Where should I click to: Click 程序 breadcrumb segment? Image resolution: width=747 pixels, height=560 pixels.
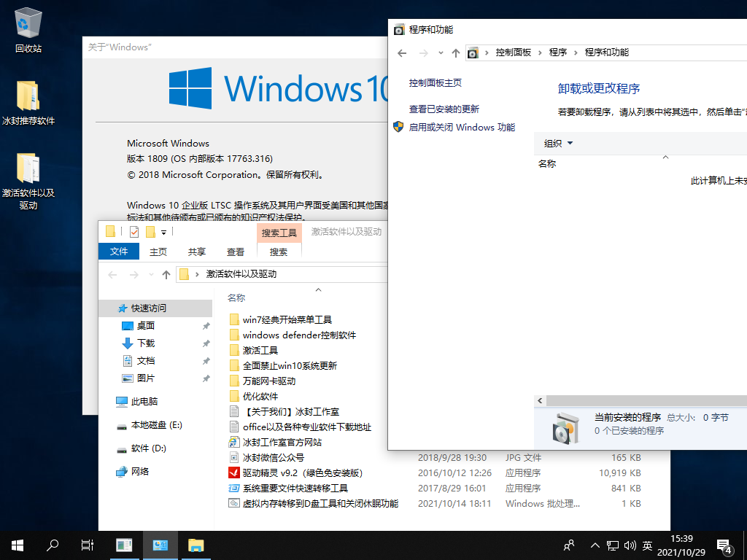[x=558, y=52]
